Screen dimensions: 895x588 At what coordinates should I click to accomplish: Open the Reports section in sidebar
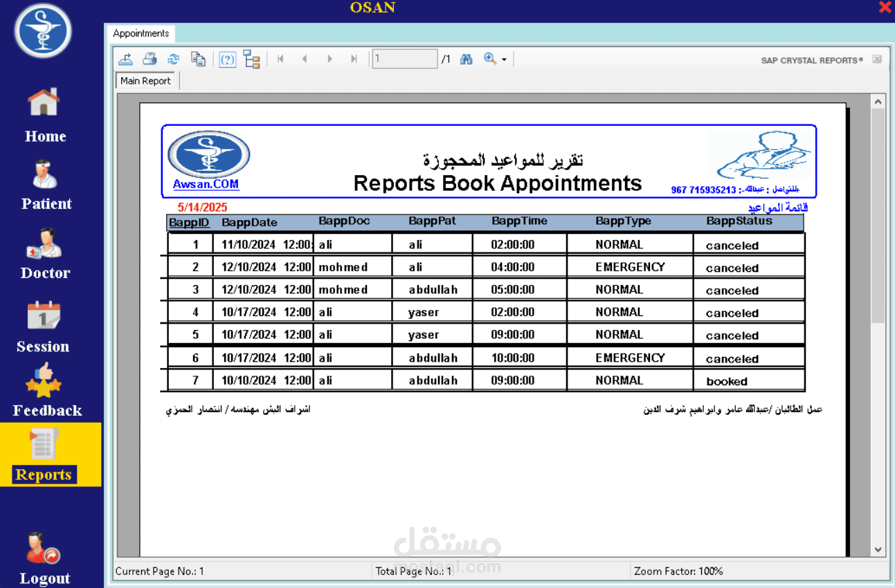tap(51, 454)
